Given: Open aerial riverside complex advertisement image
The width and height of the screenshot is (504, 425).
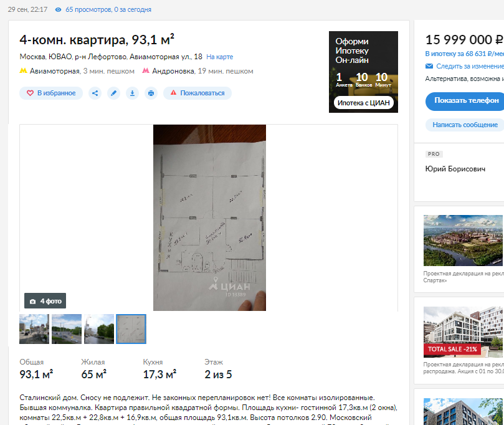Looking at the screenshot, I should (463, 241).
